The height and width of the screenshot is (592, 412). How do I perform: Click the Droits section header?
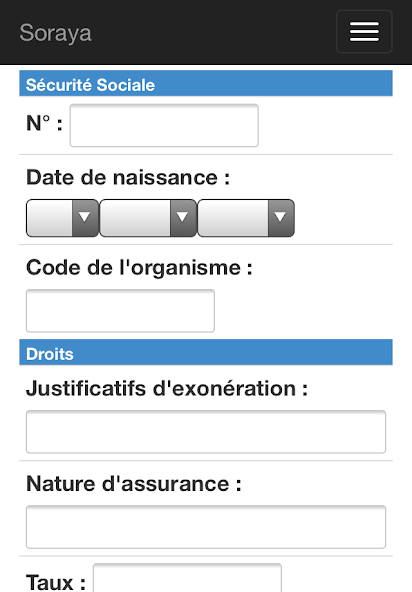(206, 352)
